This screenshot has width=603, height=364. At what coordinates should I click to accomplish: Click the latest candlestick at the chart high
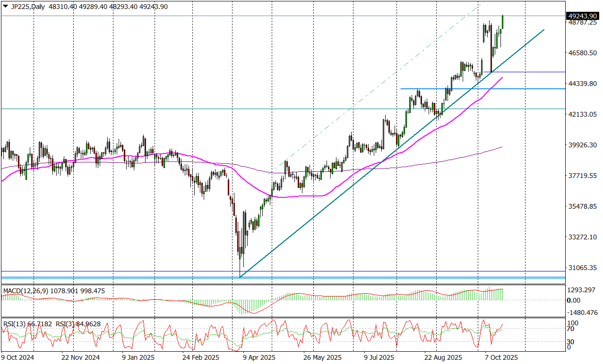502,22
